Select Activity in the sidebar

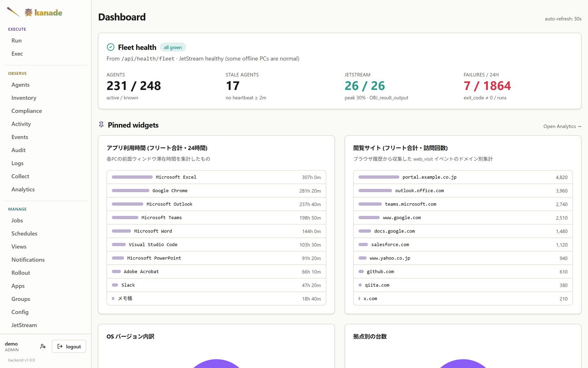45,124
